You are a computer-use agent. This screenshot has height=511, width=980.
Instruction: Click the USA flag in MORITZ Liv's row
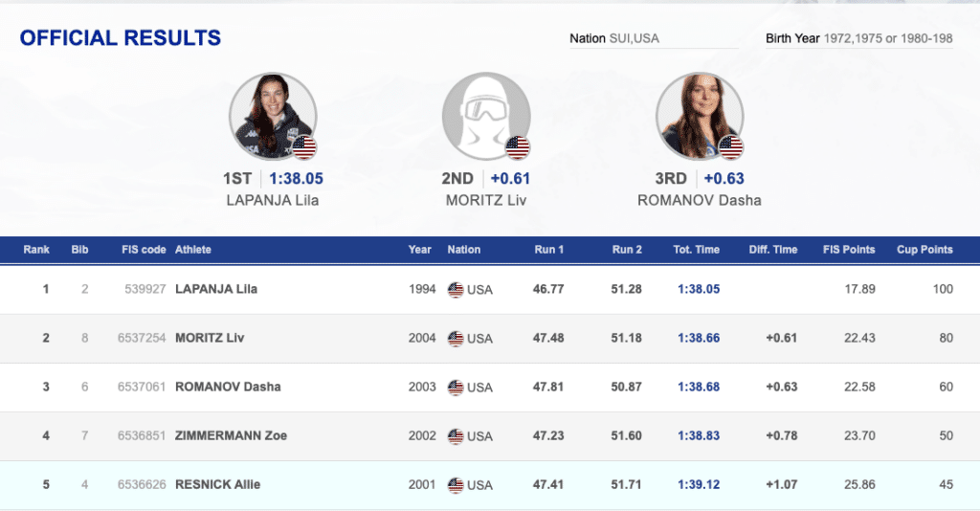(456, 338)
